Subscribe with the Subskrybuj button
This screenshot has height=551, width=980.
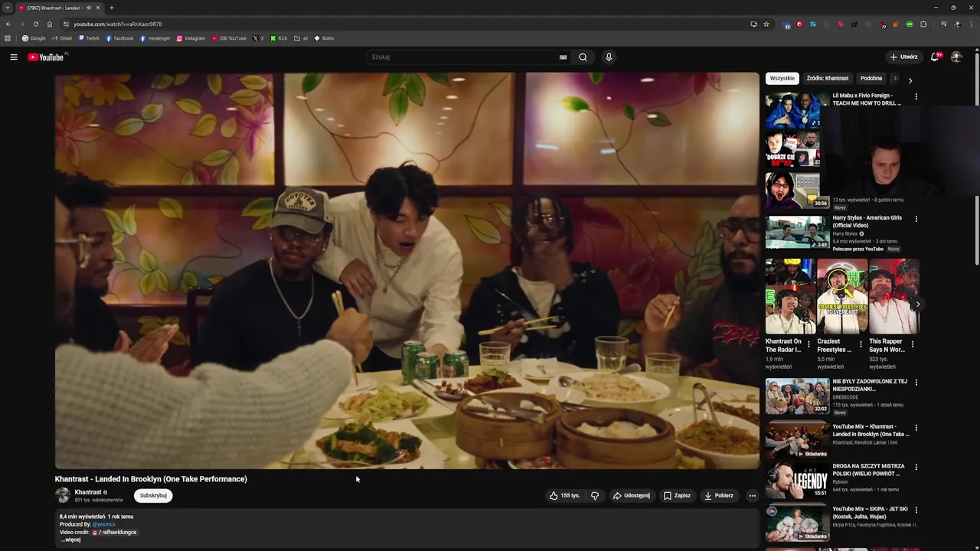pos(153,495)
